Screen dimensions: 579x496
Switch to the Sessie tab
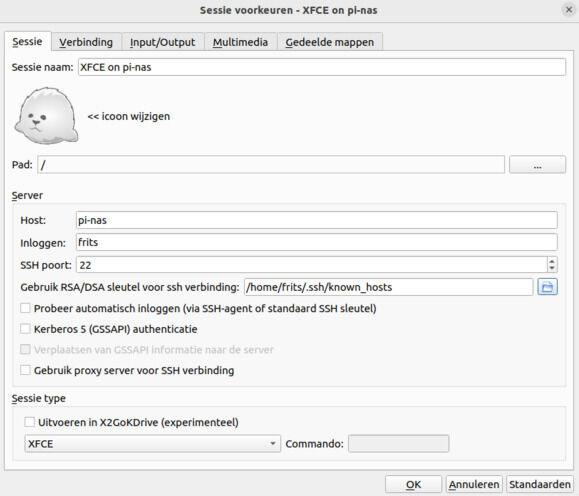27,41
